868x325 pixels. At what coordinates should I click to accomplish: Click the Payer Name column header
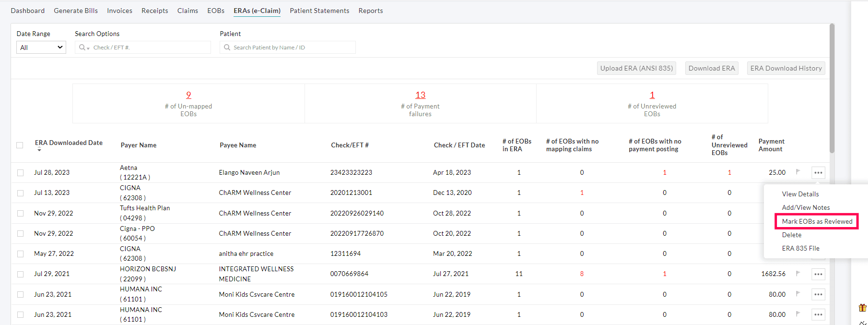point(139,145)
